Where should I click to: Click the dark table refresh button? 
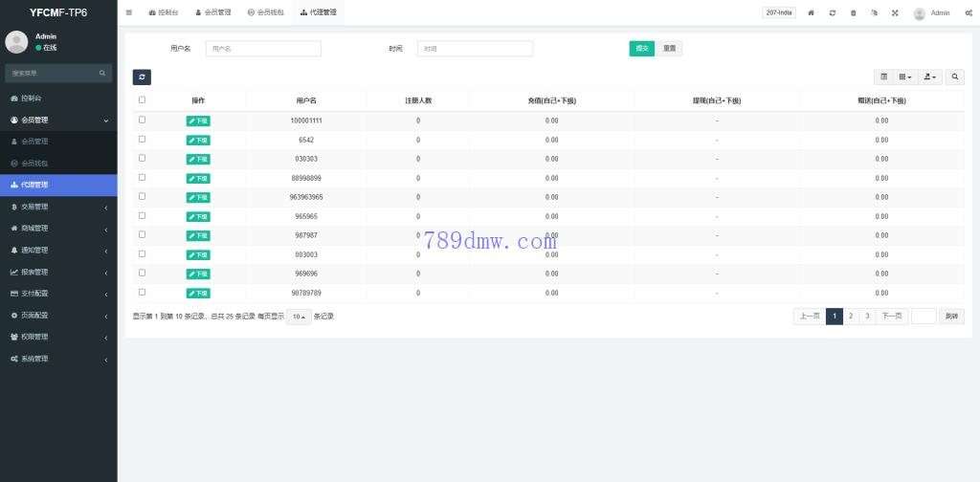point(142,77)
